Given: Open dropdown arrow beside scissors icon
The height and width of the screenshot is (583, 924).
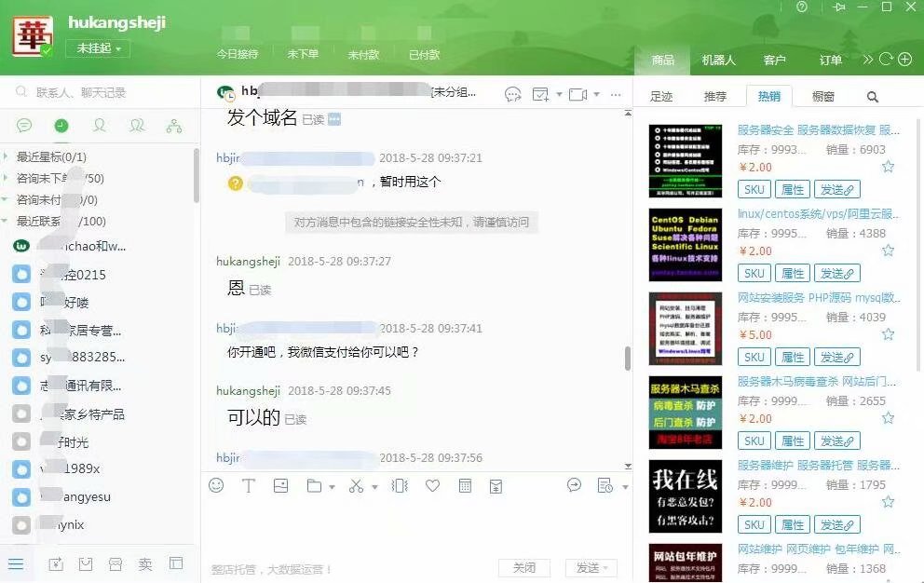Looking at the screenshot, I should click(374, 487).
